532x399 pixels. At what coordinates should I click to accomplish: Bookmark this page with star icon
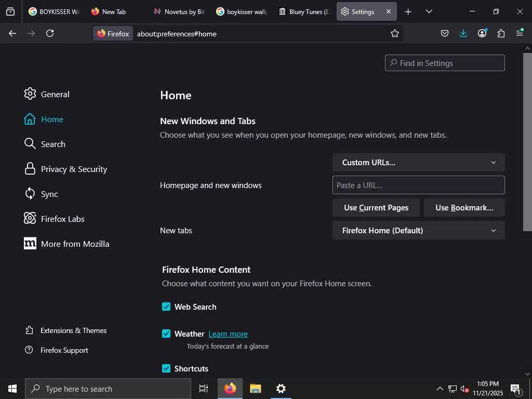395,33
